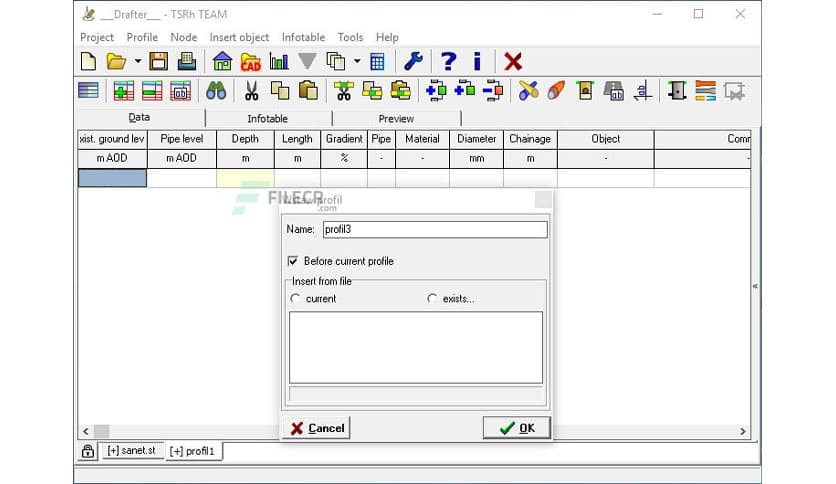Click the Save floppy disk icon
The image size is (836, 484).
[x=158, y=62]
